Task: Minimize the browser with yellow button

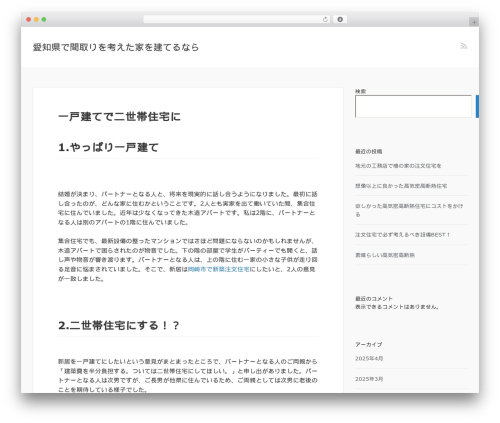Action: click(36, 20)
